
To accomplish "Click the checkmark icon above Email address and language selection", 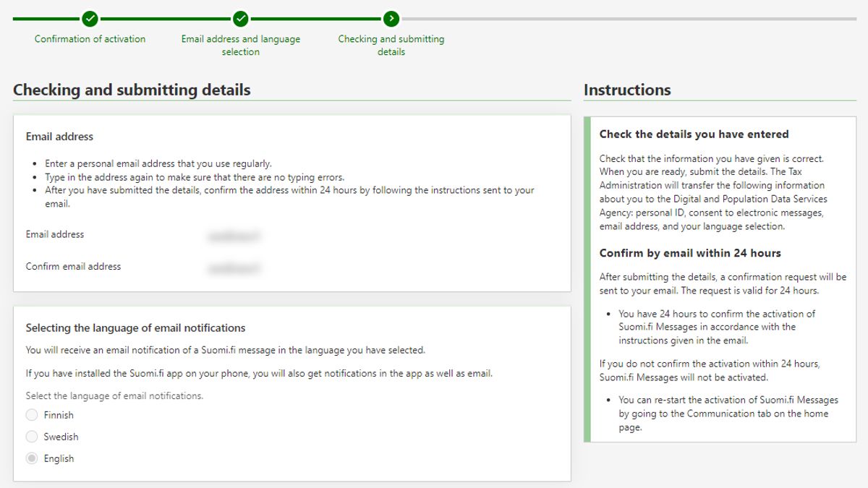I will pyautogui.click(x=241, y=19).
